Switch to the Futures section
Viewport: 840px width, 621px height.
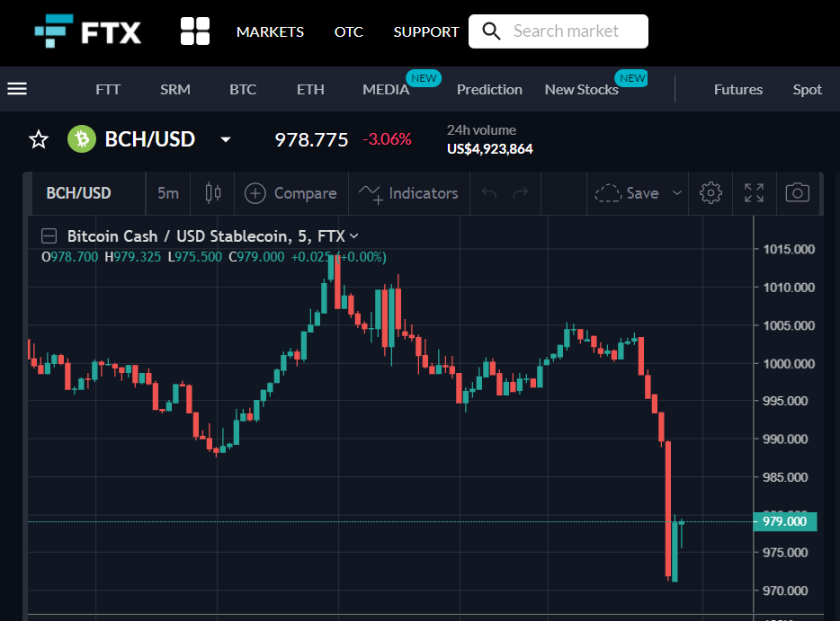[738, 89]
